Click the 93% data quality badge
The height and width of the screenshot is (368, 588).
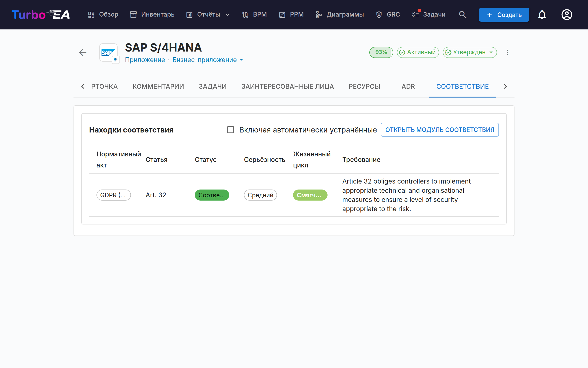pos(381,52)
